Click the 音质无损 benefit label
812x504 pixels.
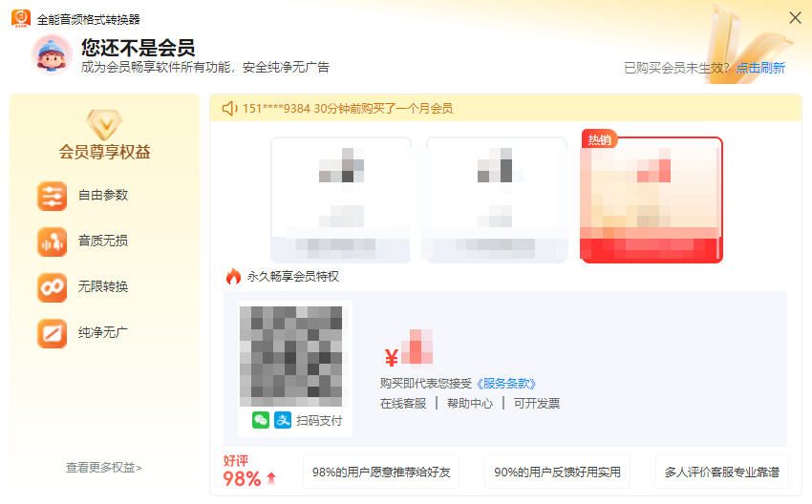(x=103, y=241)
